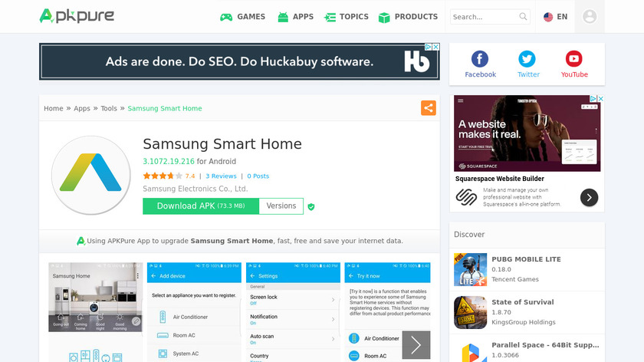Screen dimensions: 644x362
Task: Close the Squarespace sidebar ad
Action: point(600,99)
